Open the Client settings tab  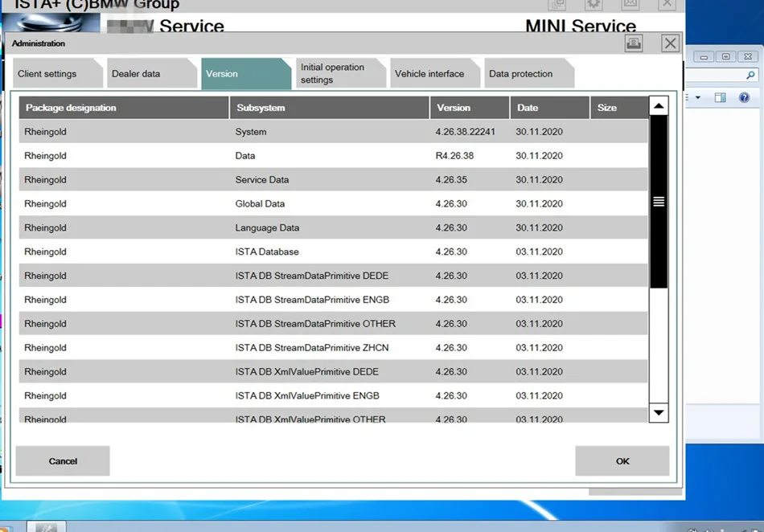[57, 73]
